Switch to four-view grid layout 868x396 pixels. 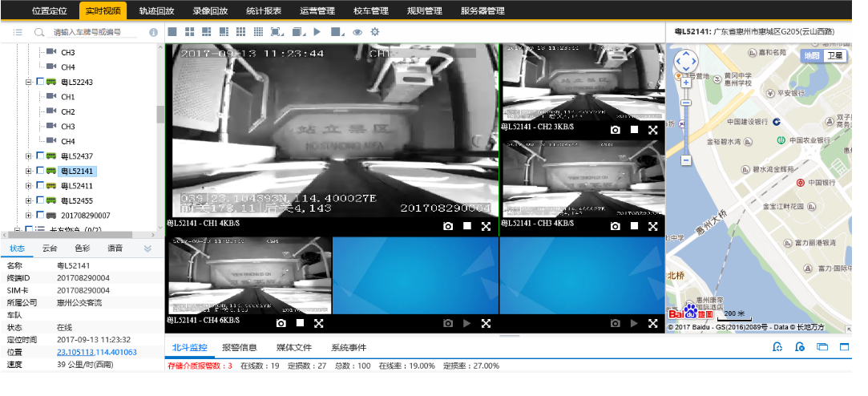tap(189, 32)
